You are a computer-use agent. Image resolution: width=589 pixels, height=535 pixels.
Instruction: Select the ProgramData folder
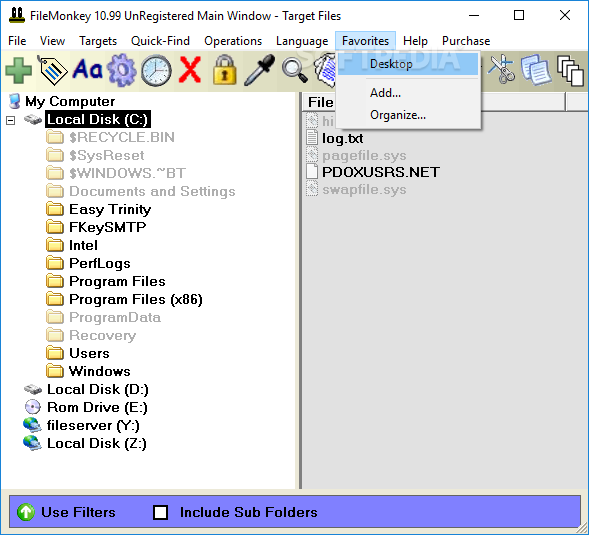(x=115, y=317)
